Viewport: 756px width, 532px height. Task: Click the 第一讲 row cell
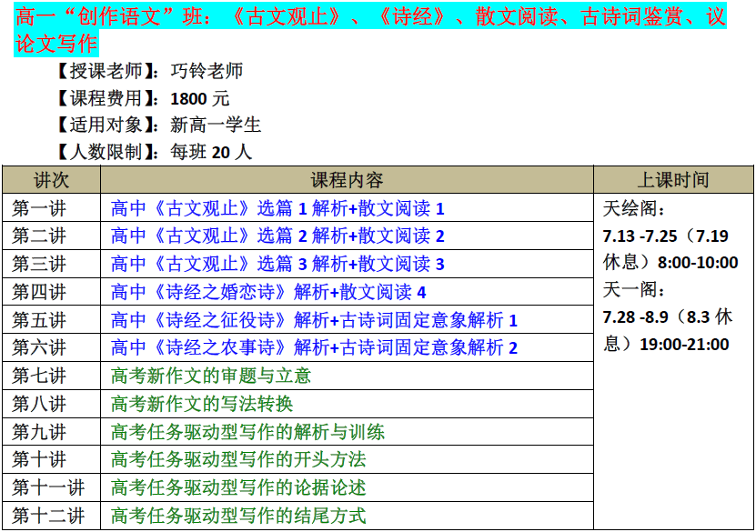[x=39, y=208]
